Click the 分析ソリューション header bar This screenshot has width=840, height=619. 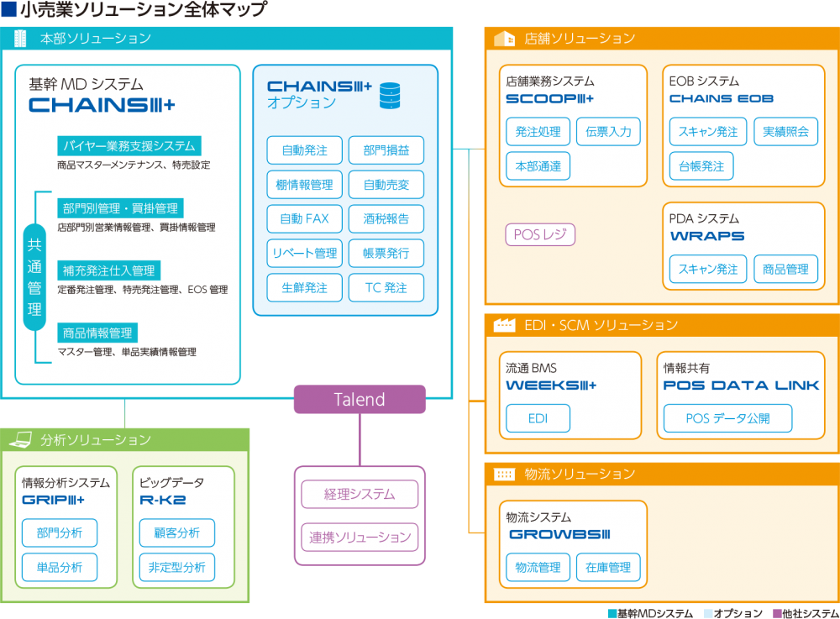(x=125, y=439)
